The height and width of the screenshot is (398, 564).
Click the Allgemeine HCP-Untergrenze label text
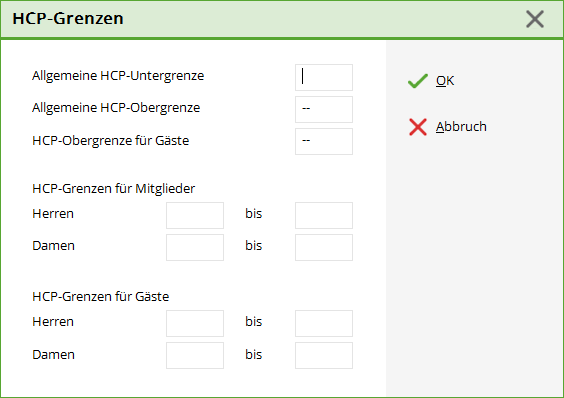pos(118,76)
